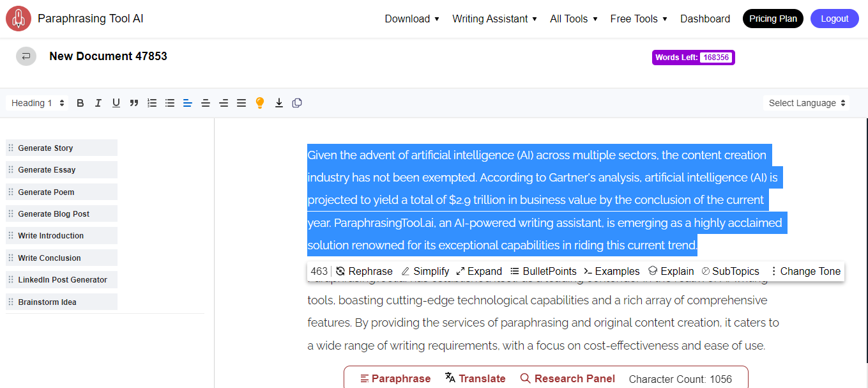Image resolution: width=868 pixels, height=388 pixels.
Task: Click the back arrow button beside document title
Action: [26, 56]
